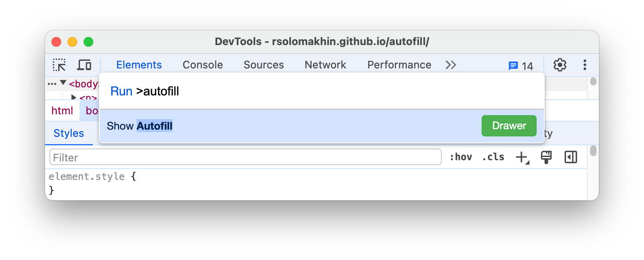This screenshot has width=644, height=260.
Task: Open DevTools settings with the gear icon
Action: (x=560, y=64)
